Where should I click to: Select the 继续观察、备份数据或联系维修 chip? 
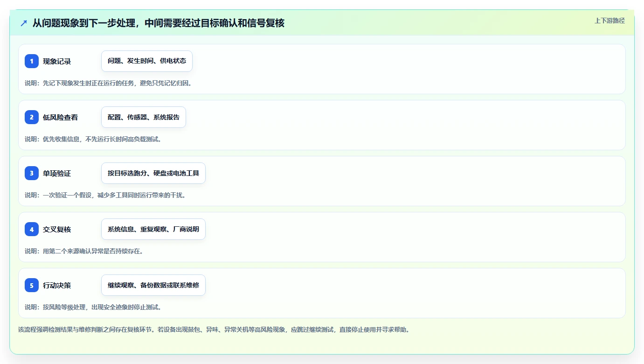tap(153, 285)
